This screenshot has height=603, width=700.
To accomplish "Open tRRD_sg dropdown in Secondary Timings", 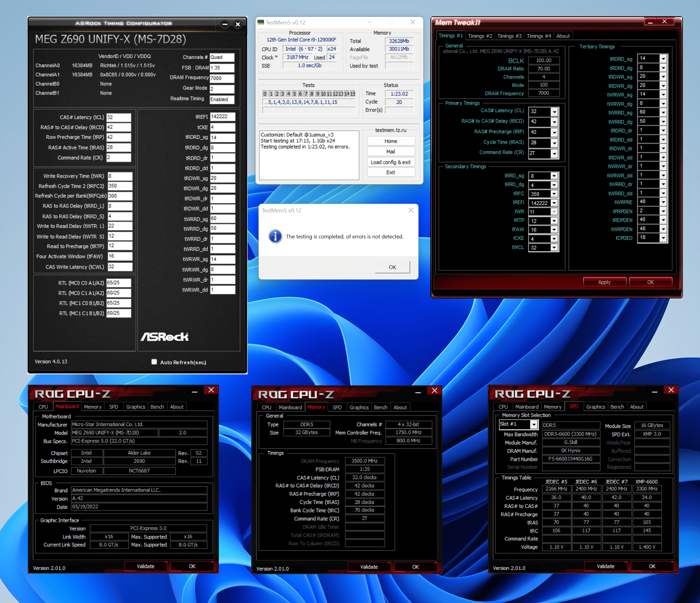I will [x=554, y=176].
